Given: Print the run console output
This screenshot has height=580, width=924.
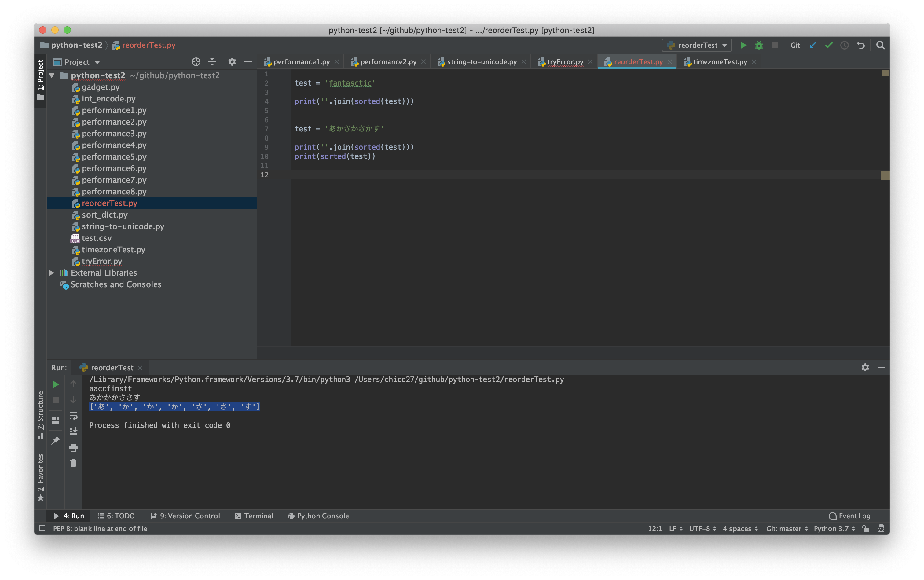Looking at the screenshot, I should coord(73,447).
